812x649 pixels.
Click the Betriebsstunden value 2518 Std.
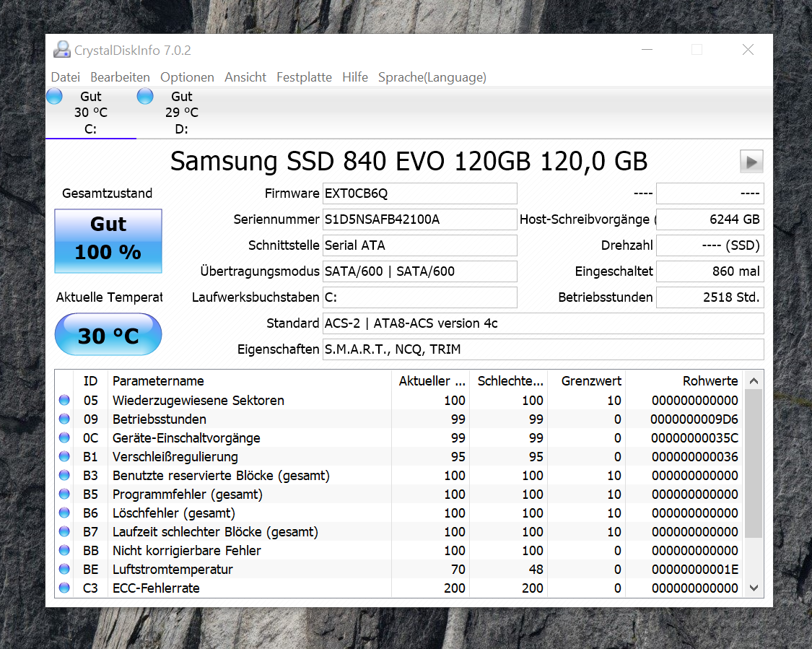tap(710, 297)
